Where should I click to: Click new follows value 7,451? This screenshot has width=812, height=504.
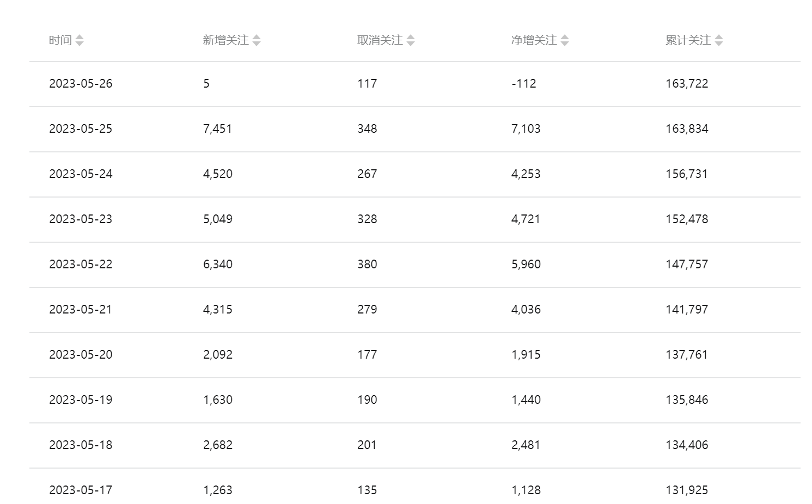(x=217, y=129)
